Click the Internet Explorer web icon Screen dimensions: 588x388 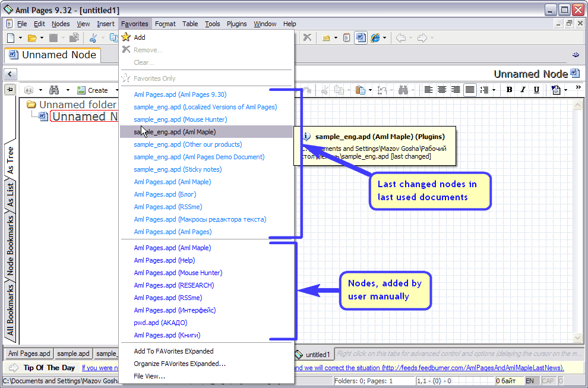pos(375,37)
